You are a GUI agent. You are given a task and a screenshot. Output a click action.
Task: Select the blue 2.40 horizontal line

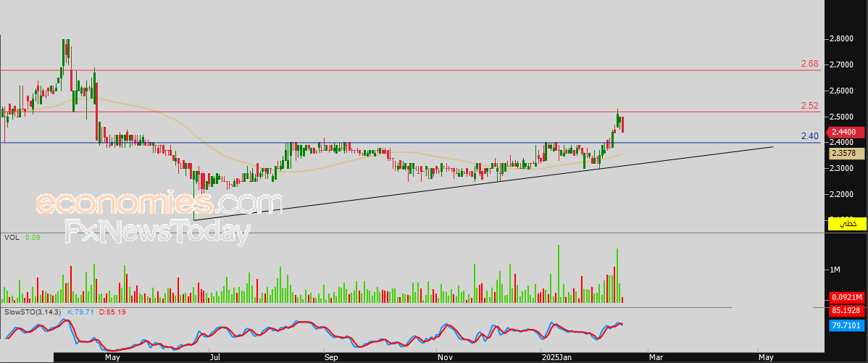409,143
